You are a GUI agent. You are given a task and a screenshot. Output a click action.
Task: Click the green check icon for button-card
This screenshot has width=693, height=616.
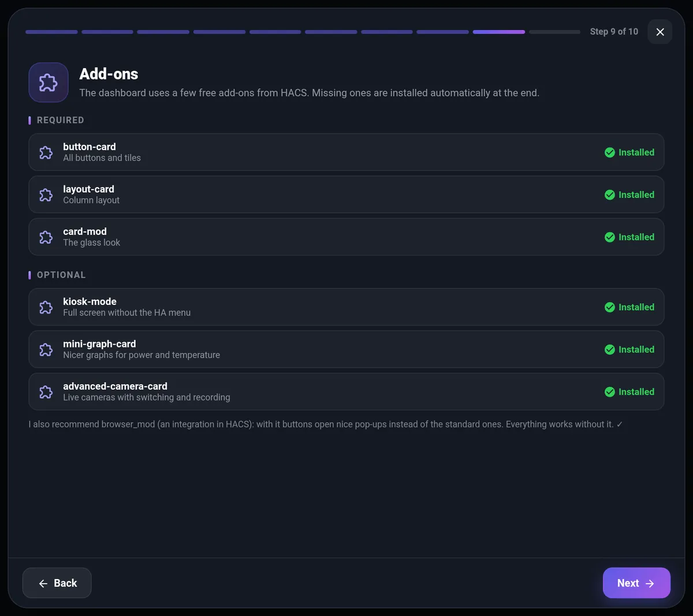610,152
